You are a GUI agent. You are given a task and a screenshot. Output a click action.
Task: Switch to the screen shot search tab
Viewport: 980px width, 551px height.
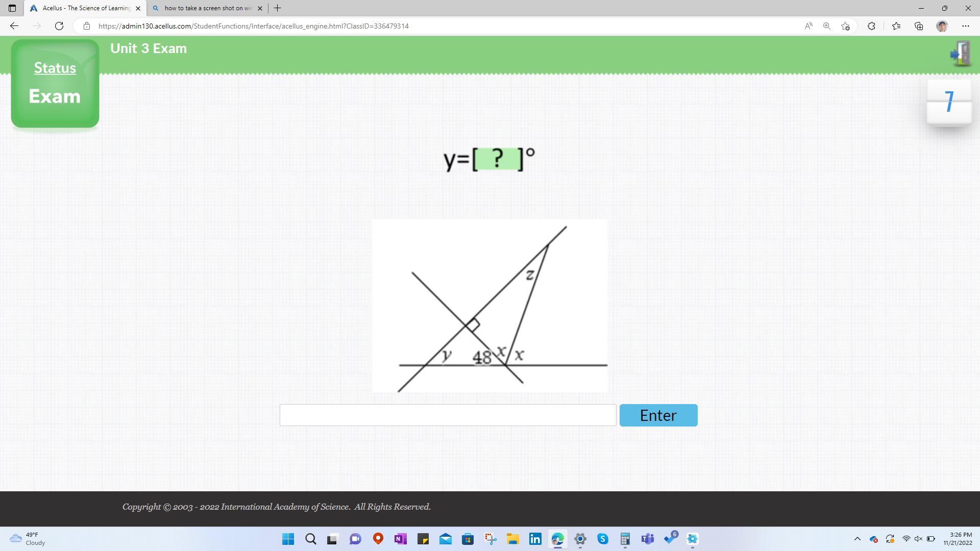(204, 8)
